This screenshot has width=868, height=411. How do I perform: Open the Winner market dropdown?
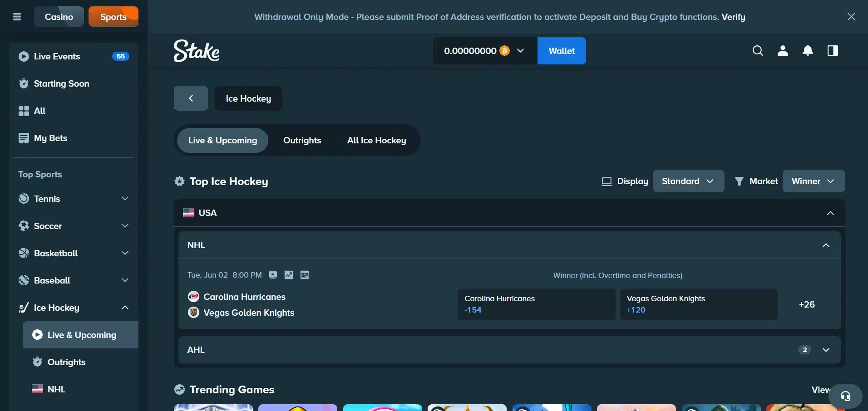pyautogui.click(x=814, y=181)
